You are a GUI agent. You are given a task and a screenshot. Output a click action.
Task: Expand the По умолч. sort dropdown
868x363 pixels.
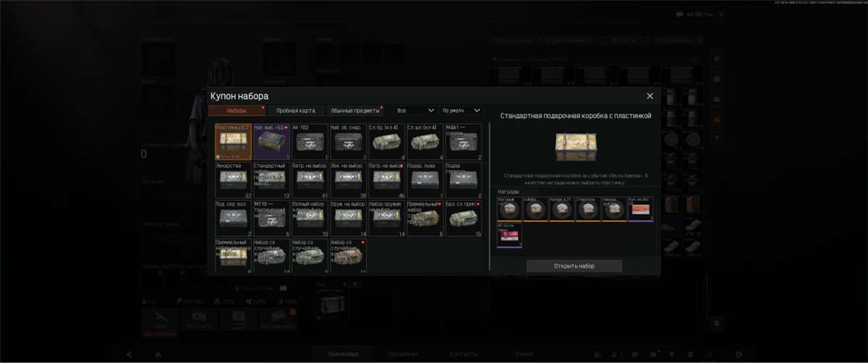(x=461, y=111)
